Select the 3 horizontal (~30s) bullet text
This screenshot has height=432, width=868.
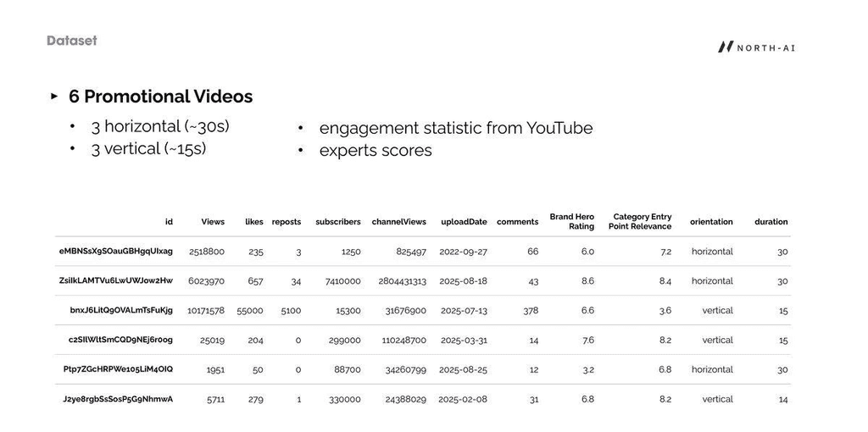pyautogui.click(x=160, y=127)
